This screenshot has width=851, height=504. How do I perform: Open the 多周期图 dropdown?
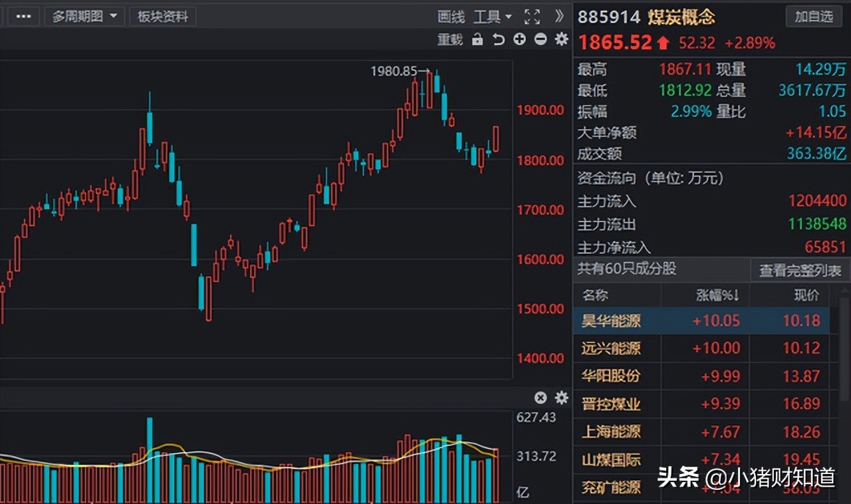click(x=84, y=15)
